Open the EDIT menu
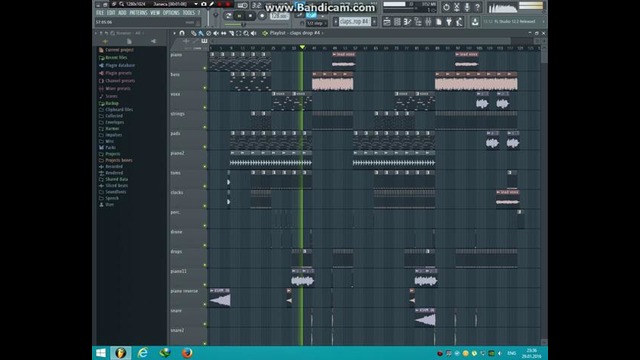Screen dimensions: 640x360 point(111,13)
